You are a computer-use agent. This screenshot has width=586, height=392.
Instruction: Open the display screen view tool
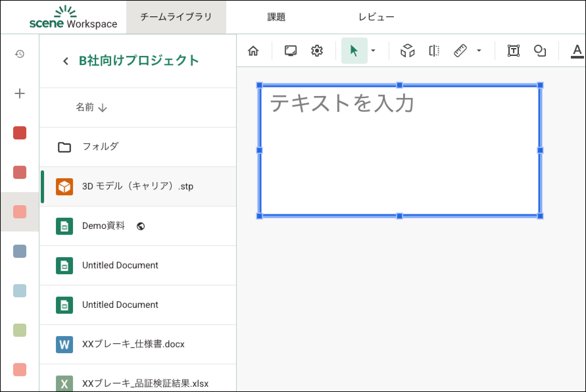[290, 51]
